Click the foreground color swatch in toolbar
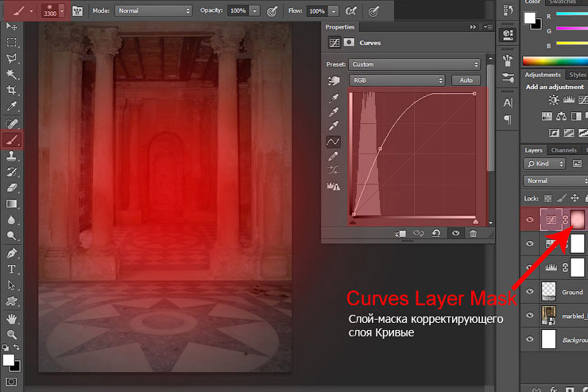 pyautogui.click(x=8, y=360)
